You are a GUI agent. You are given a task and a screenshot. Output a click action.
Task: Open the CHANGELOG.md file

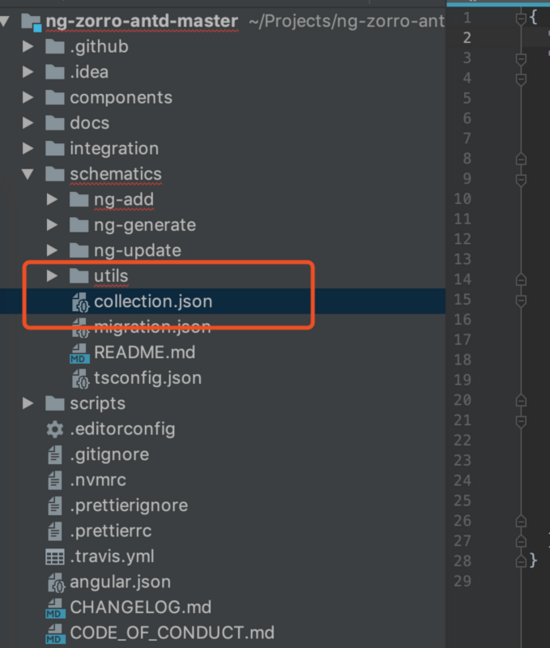pos(140,608)
